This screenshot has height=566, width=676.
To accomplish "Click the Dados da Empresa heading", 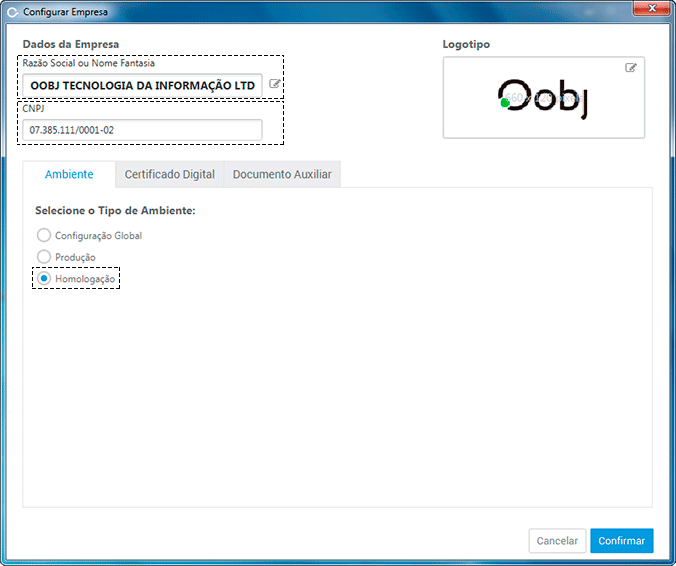I will (x=71, y=44).
